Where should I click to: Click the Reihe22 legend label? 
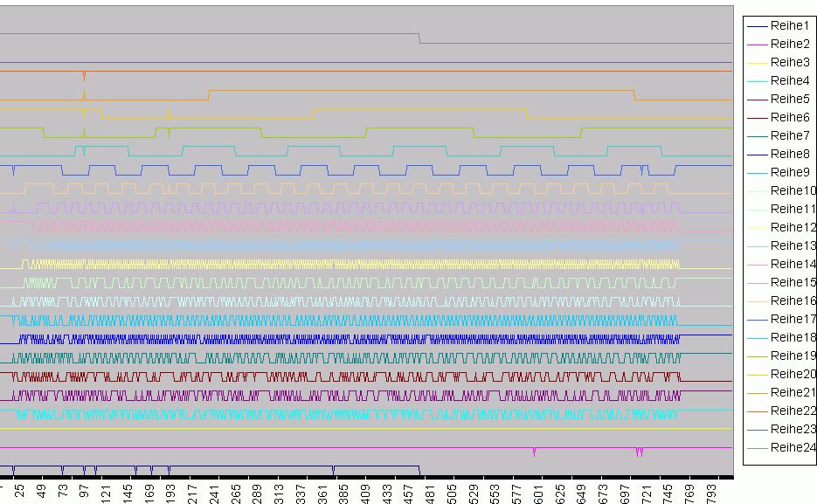(793, 411)
